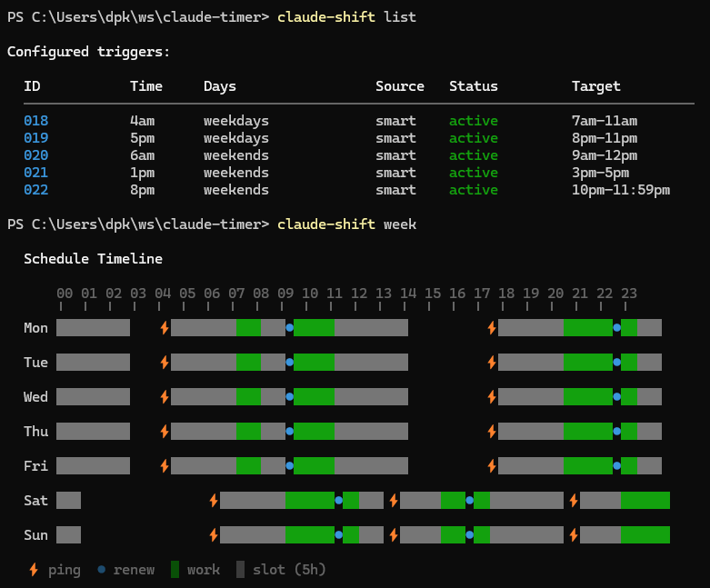The width and height of the screenshot is (710, 588).
Task: Click the Sun row ping bolt near hour 13
Action: click(x=394, y=535)
